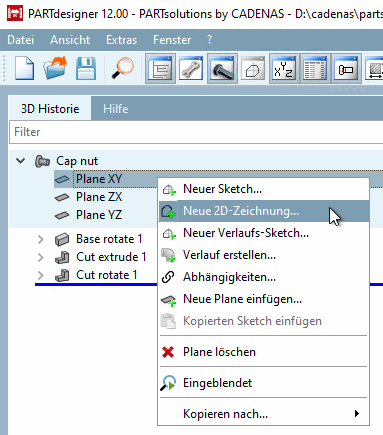Switch to the Hilfe tab
Screen dimensions: 383x435
pyautogui.click(x=115, y=109)
